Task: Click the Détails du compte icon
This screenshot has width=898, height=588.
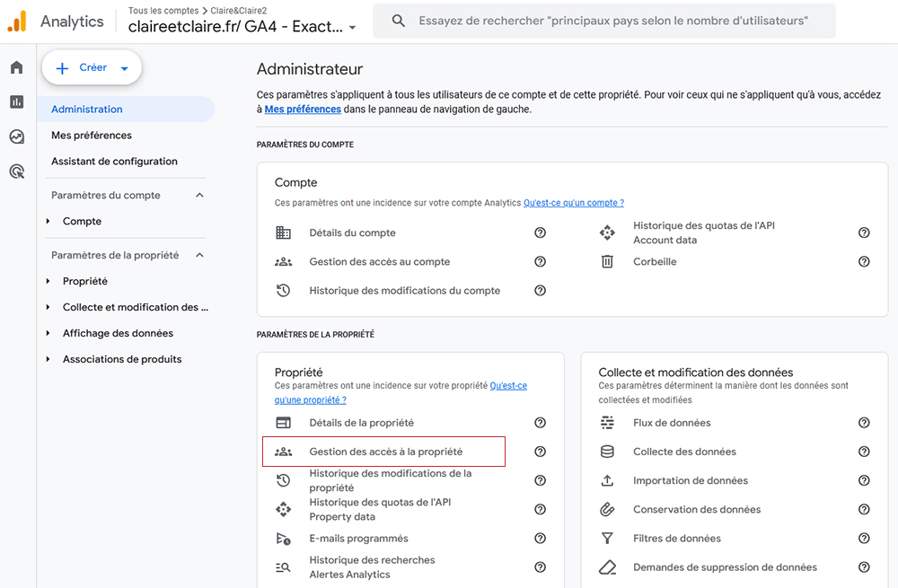Action: click(x=285, y=232)
